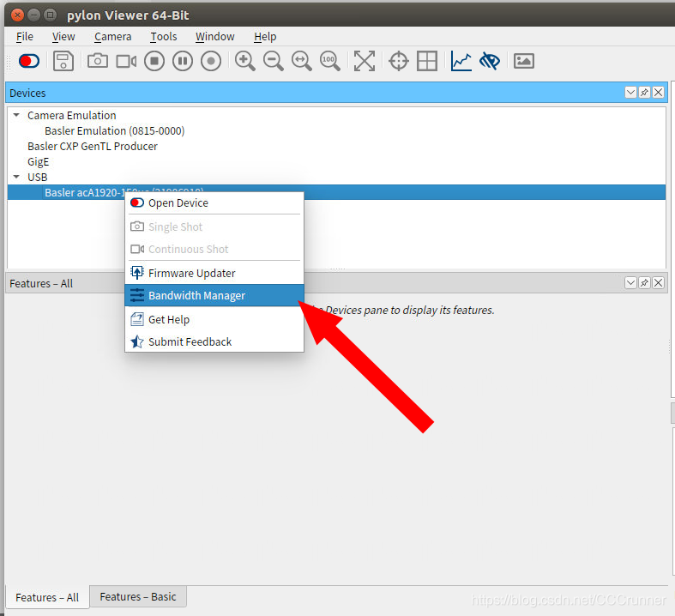Open Devices pane dropdown arrow

tap(630, 92)
